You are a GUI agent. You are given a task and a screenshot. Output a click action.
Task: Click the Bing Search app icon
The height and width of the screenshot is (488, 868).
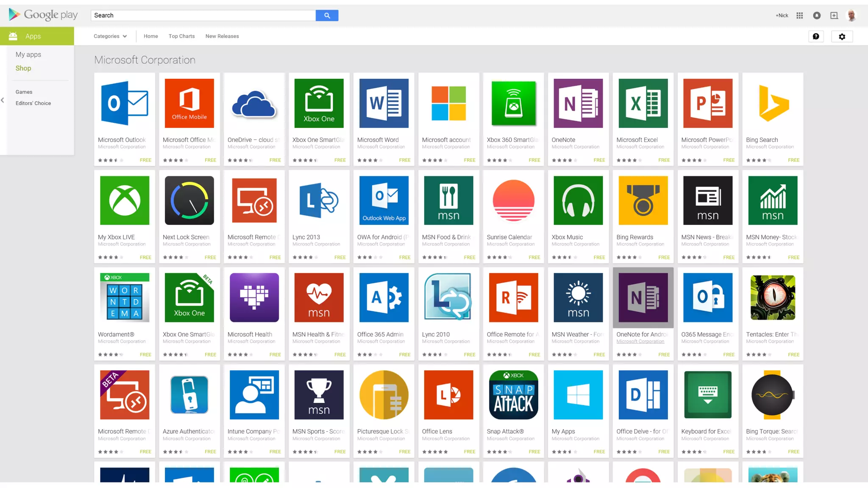tap(773, 103)
